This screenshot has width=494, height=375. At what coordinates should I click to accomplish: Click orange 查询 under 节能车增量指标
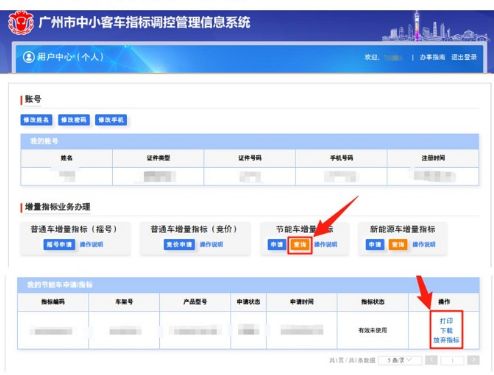point(300,245)
